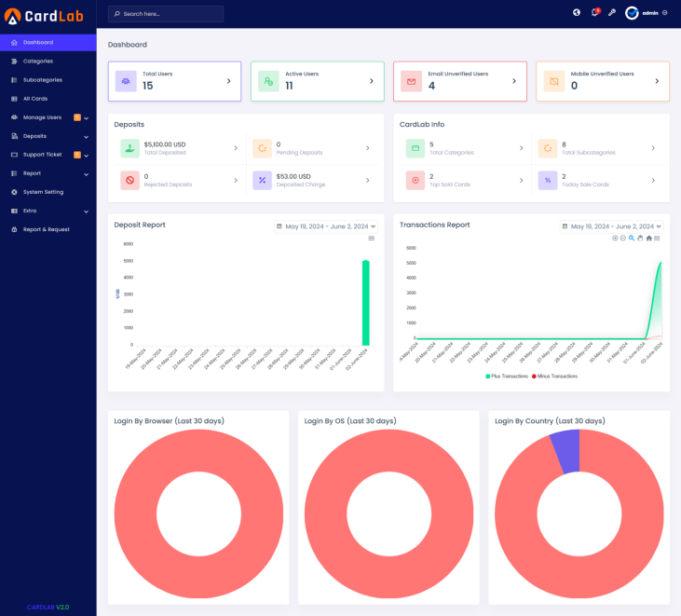681x616 pixels.
Task: Click the admin avatar icon
Action: (632, 13)
